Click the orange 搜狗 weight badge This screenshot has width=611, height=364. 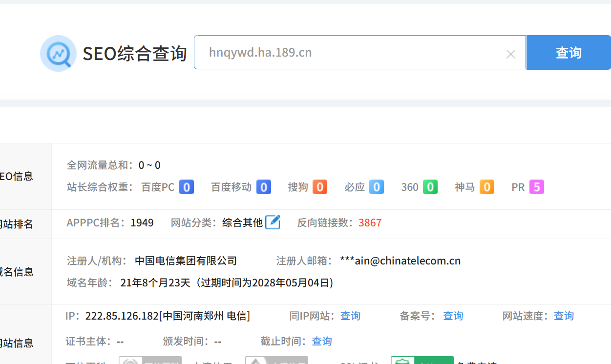[x=320, y=187]
